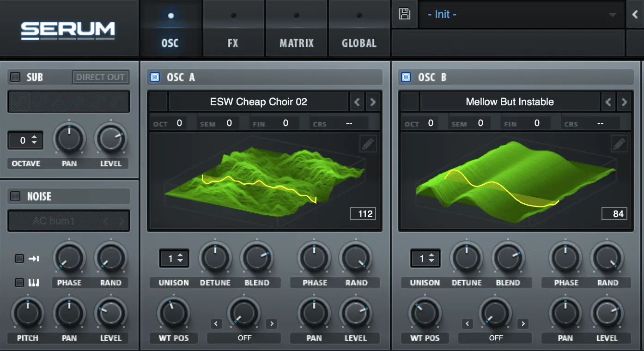Screen dimensions: 644x351
Task: Open the Init preset dropdown
Action: tap(521, 14)
